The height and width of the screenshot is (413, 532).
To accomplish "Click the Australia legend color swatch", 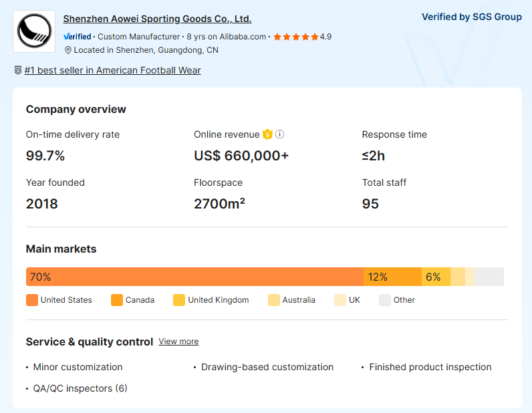I will point(274,300).
